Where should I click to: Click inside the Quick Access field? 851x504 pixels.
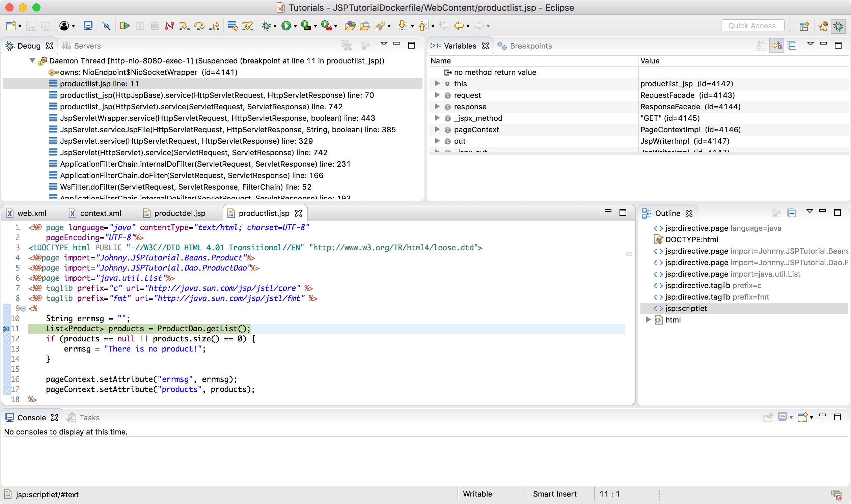click(x=752, y=26)
